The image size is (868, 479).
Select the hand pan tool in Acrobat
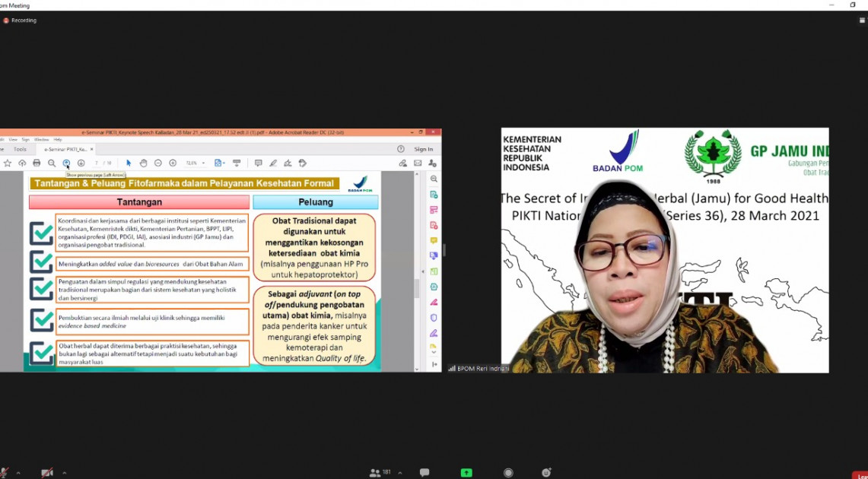click(x=143, y=163)
